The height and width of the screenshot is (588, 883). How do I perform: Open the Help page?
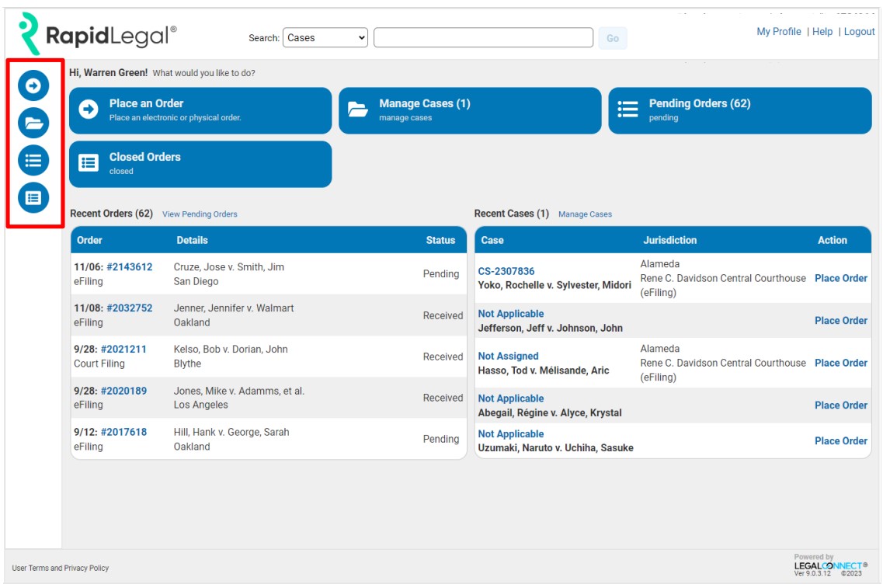(x=822, y=32)
